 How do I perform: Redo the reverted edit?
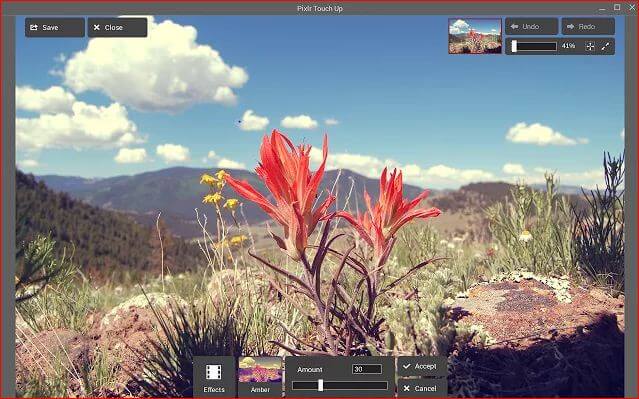[x=588, y=26]
